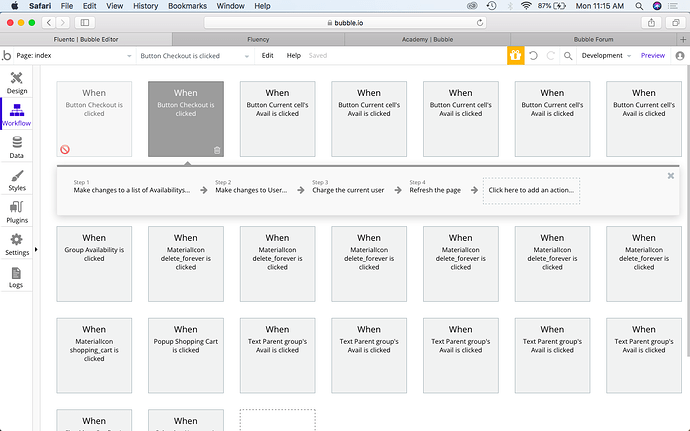
Task: Open Siri from the menu bar
Action: click(657, 6)
